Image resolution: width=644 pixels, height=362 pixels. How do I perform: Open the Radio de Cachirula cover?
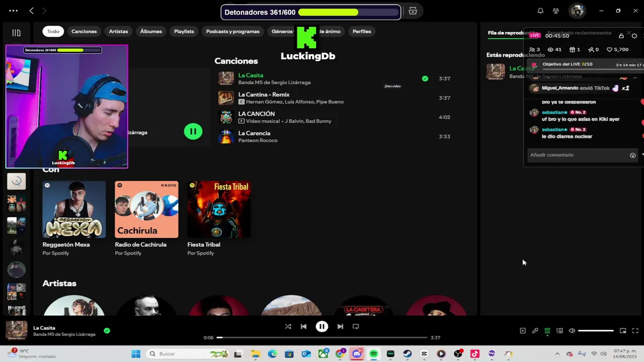click(x=146, y=209)
